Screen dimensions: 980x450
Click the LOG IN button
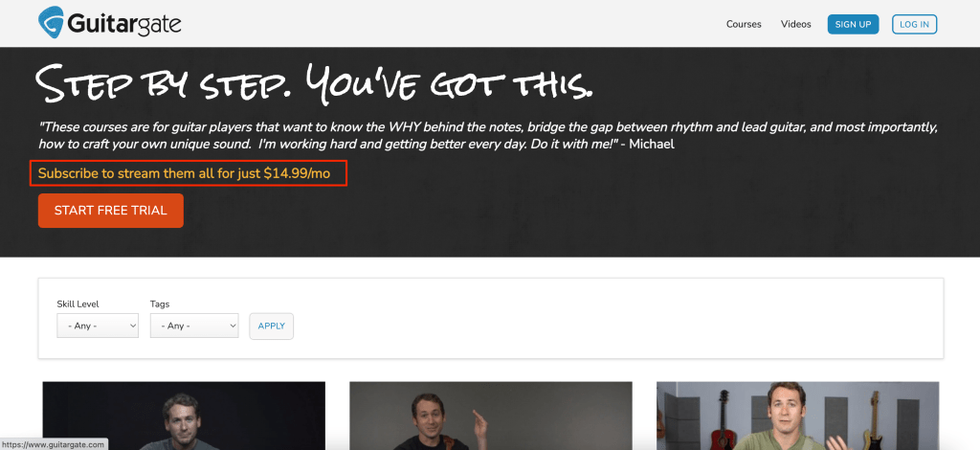(x=914, y=24)
